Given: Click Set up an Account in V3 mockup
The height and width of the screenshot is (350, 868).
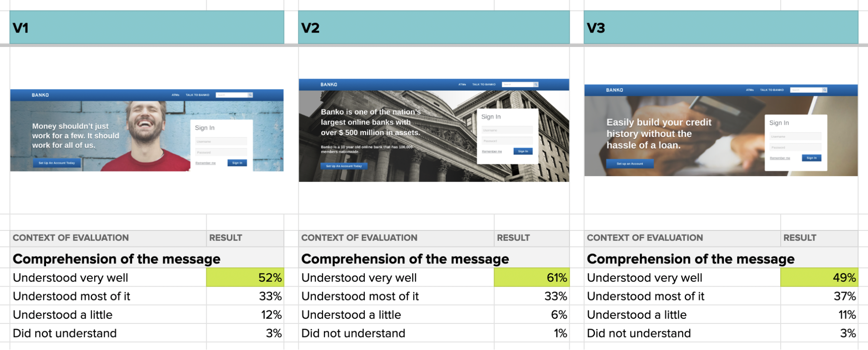Looking at the screenshot, I should (x=630, y=164).
